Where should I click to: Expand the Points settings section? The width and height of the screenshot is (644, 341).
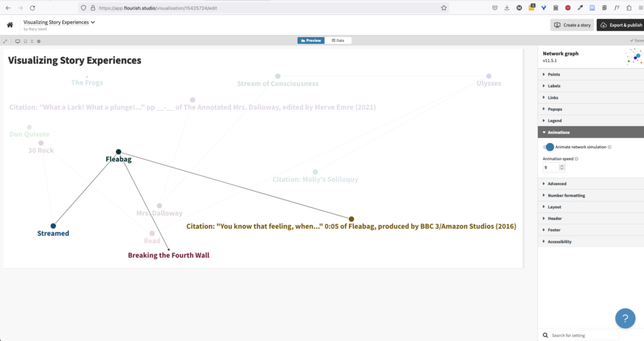pos(591,74)
